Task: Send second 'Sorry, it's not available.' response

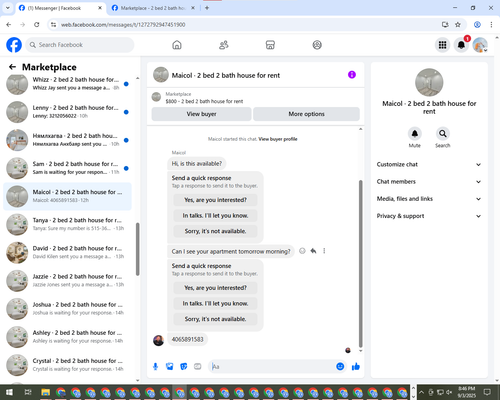Action: (215, 319)
